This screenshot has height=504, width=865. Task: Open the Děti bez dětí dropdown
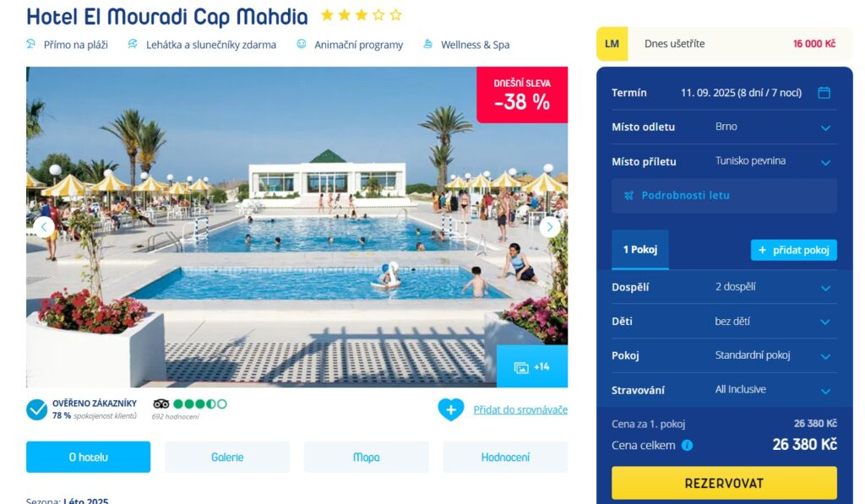724,322
